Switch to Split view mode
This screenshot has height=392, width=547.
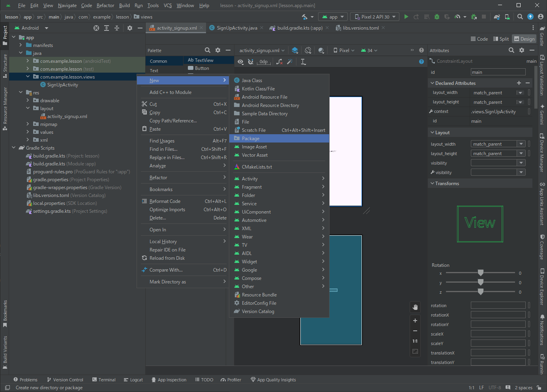click(501, 39)
